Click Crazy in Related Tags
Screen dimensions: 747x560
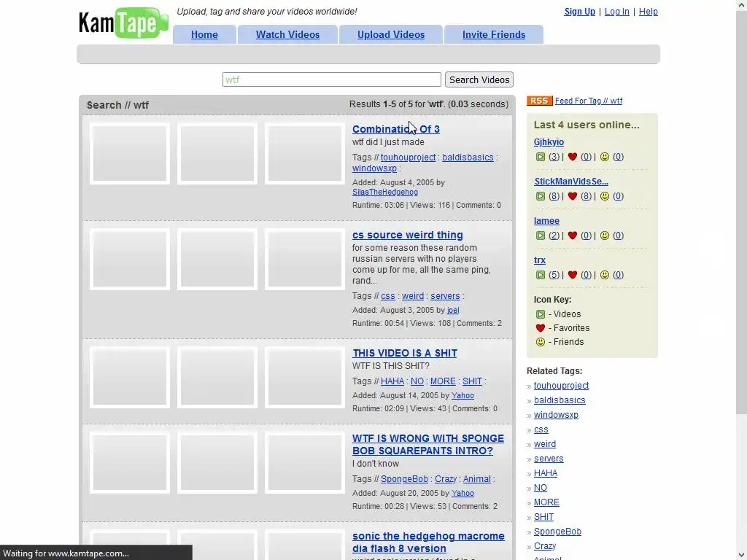[x=545, y=546]
